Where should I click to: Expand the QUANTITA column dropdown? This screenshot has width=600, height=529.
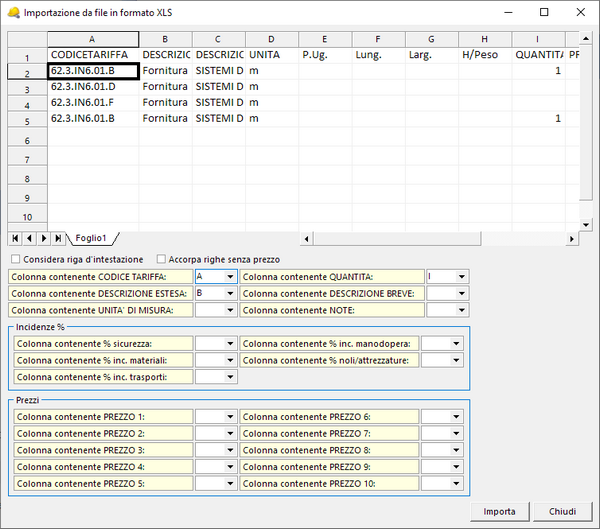459,277
